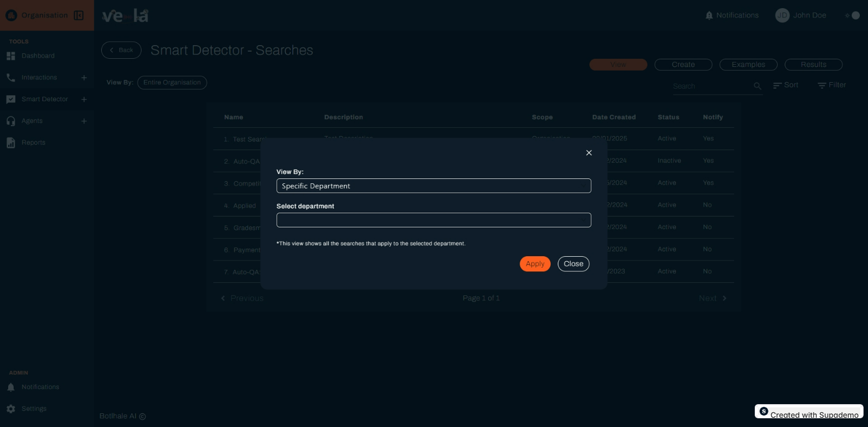This screenshot has width=868, height=427.
Task: Click the Entire Organisation view chip
Action: [x=172, y=83]
